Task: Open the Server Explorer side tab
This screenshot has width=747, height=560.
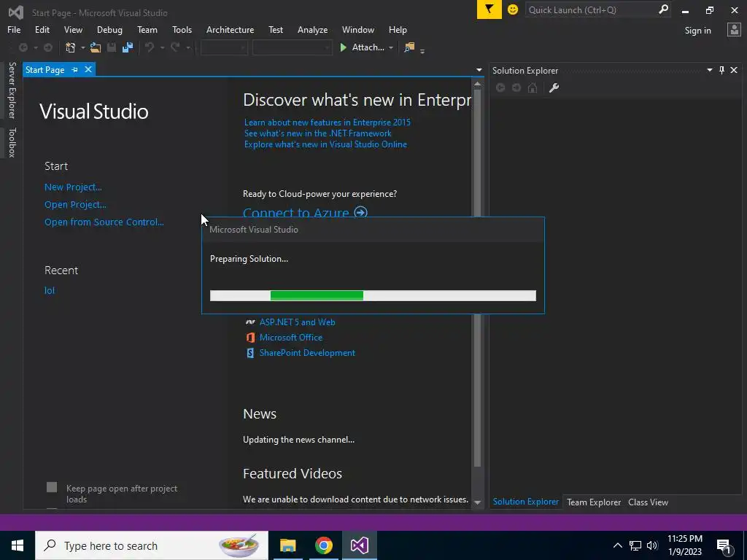Action: [x=12, y=90]
